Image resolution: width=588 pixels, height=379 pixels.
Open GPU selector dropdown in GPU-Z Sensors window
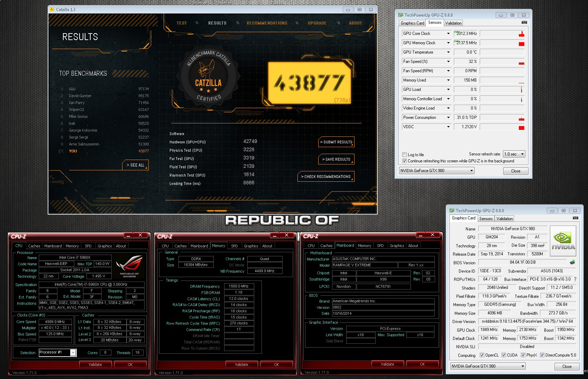[437, 171]
